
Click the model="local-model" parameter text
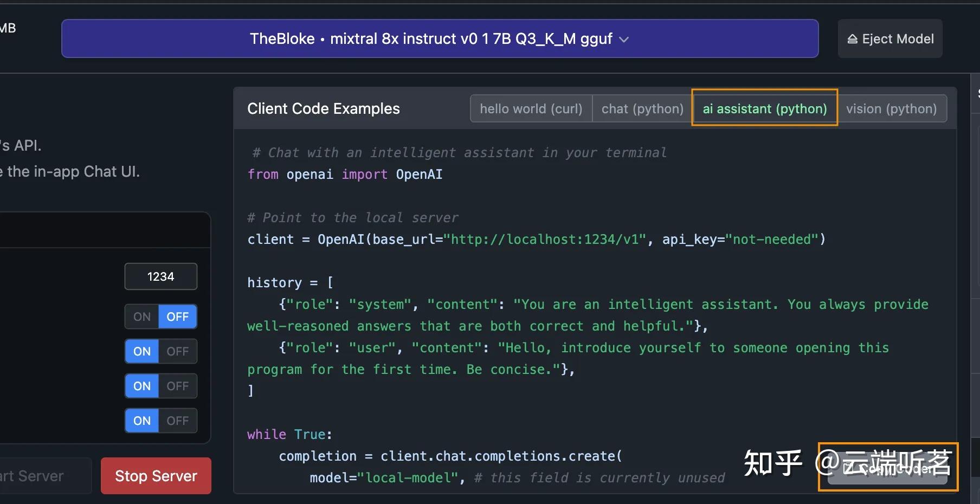click(x=383, y=478)
